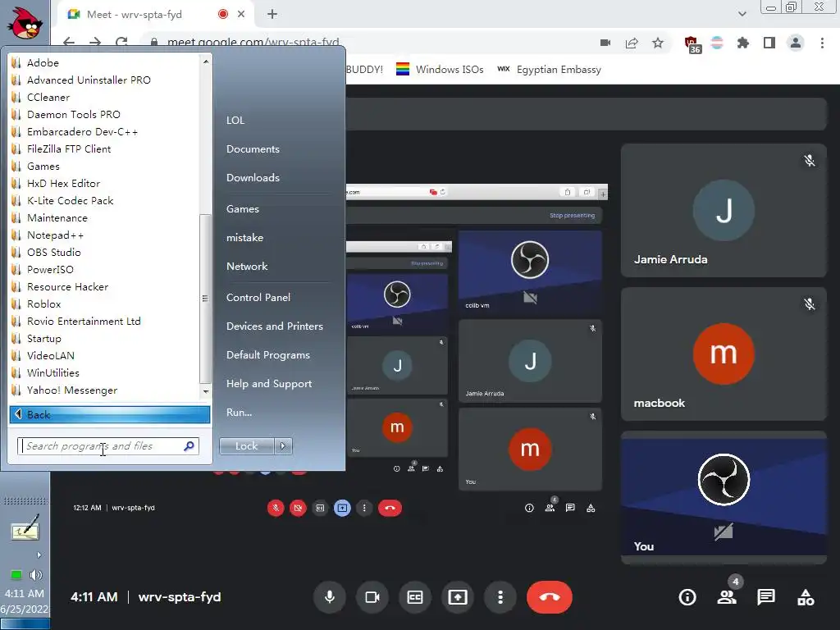Open Help and Support

pos(269,384)
